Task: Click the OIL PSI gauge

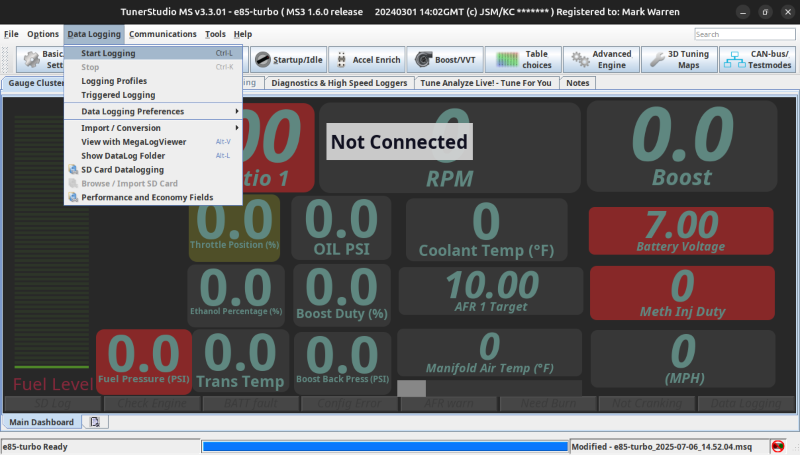Action: (x=341, y=228)
